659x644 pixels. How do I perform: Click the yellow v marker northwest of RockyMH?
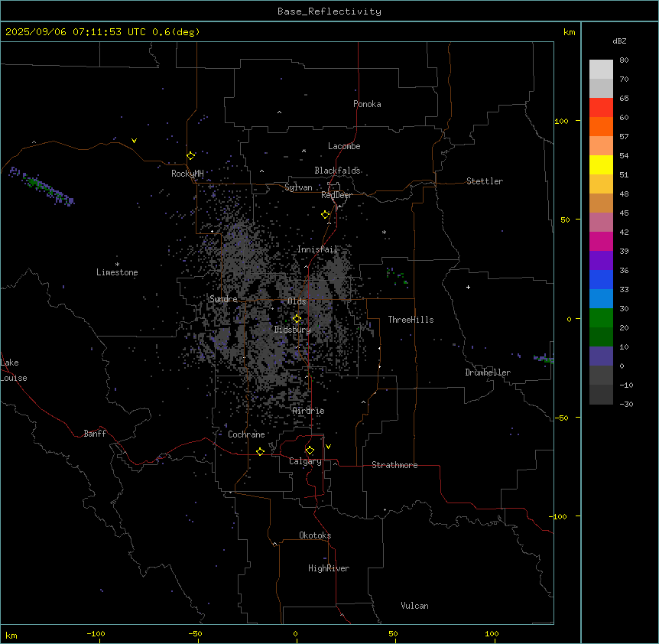134,141
